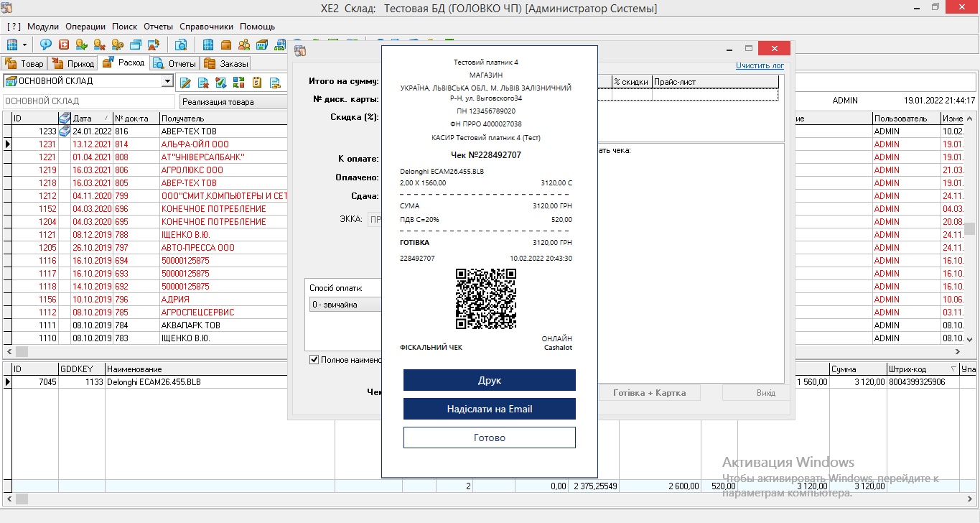The image size is (980, 523).
Task: Expand the arrow next to the first toolbar icon
Action: 25,45
